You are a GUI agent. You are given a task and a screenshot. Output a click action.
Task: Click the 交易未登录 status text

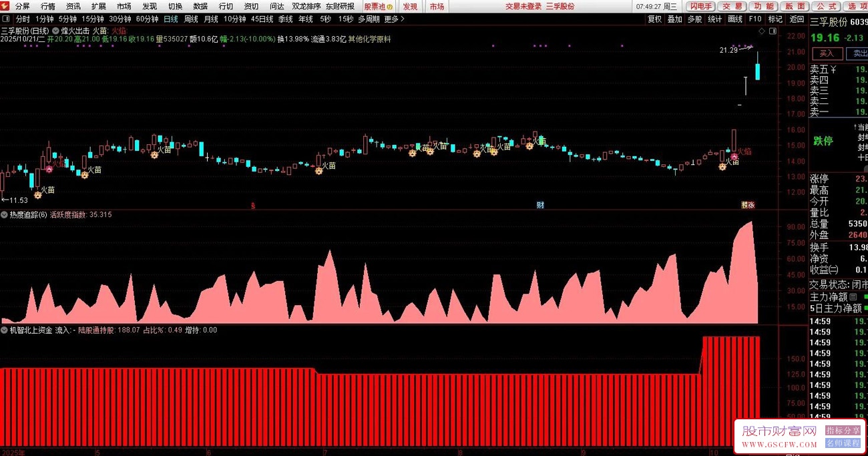(x=523, y=6)
